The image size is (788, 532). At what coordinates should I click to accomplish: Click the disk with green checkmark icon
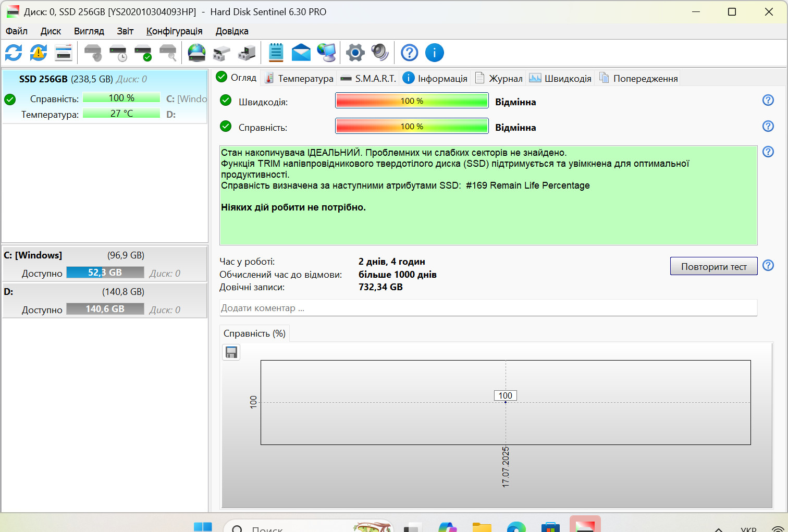pos(143,53)
